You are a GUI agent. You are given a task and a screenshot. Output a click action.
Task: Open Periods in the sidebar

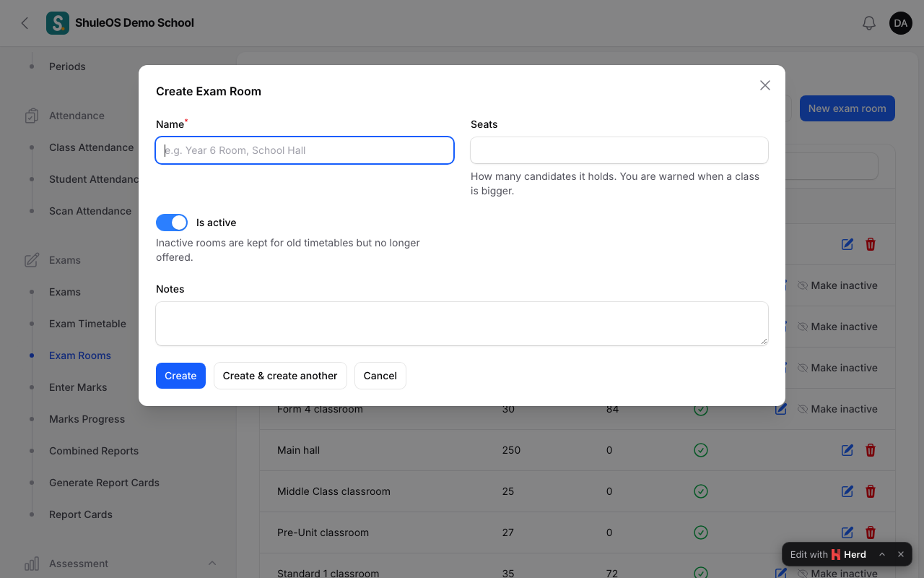click(x=67, y=66)
